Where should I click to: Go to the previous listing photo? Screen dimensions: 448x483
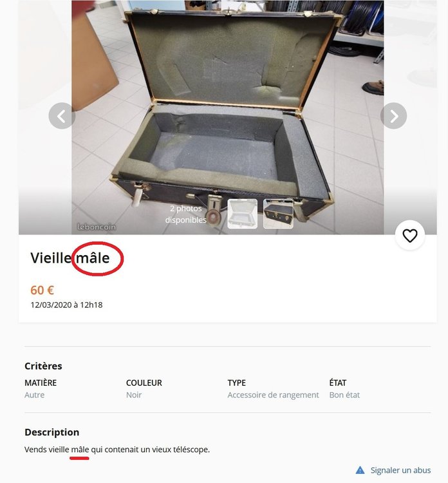(x=62, y=116)
